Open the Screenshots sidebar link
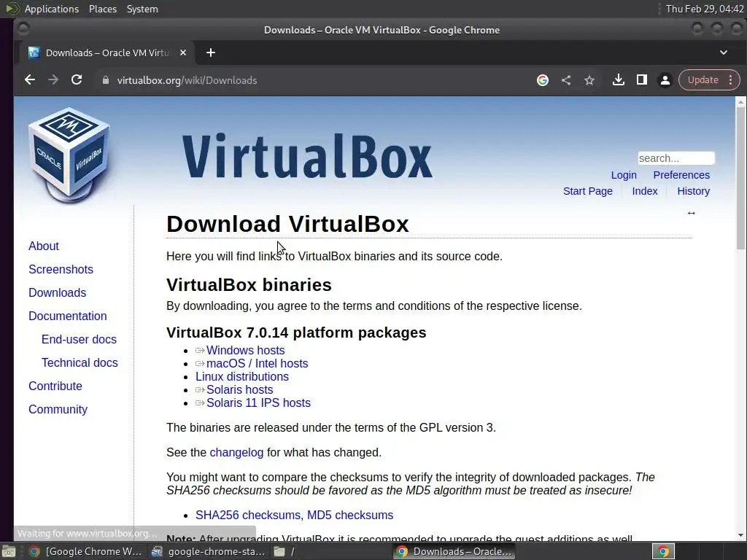 (x=61, y=269)
